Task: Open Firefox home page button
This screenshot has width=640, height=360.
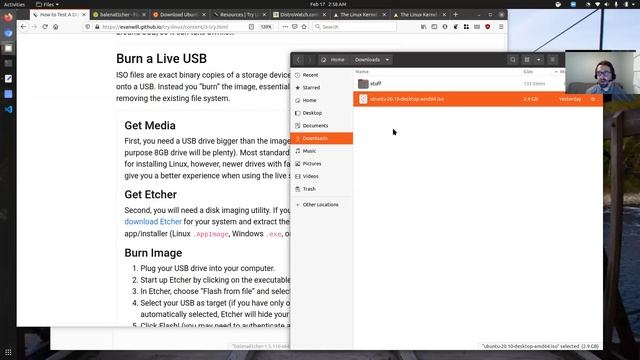Action: click(x=56, y=27)
